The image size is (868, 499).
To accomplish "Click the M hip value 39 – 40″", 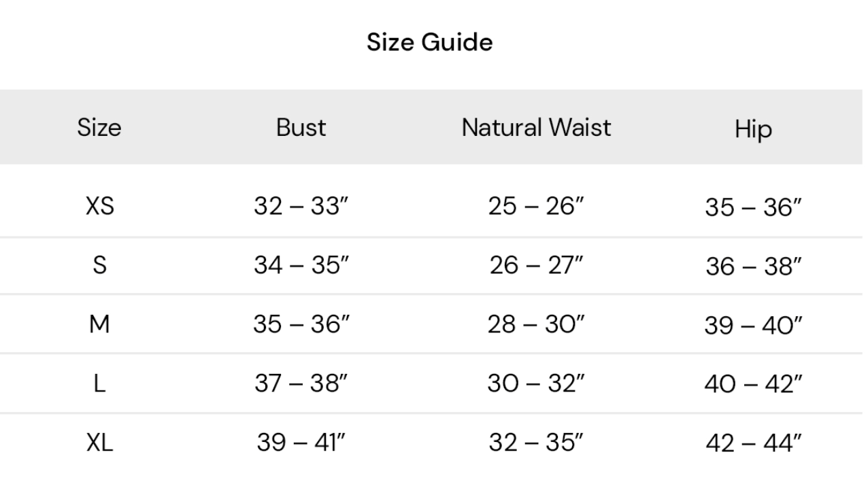I will pyautogui.click(x=753, y=326).
